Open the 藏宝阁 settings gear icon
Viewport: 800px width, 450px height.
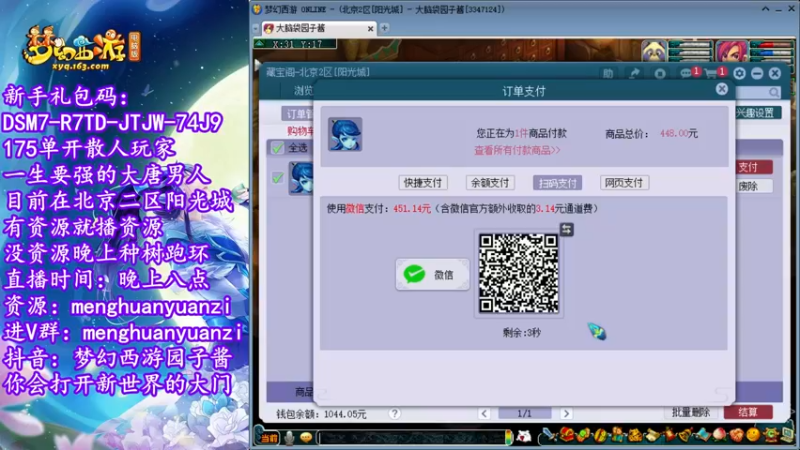(739, 73)
